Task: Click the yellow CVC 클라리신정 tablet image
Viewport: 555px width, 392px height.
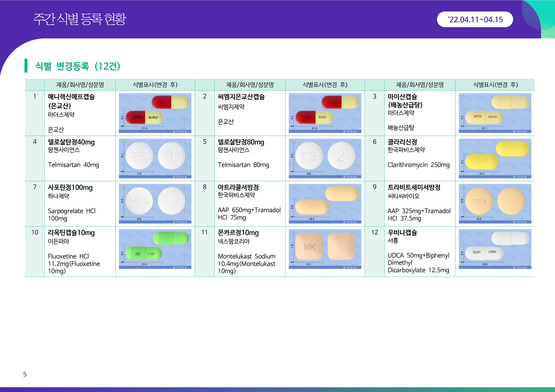Action: coord(495,158)
